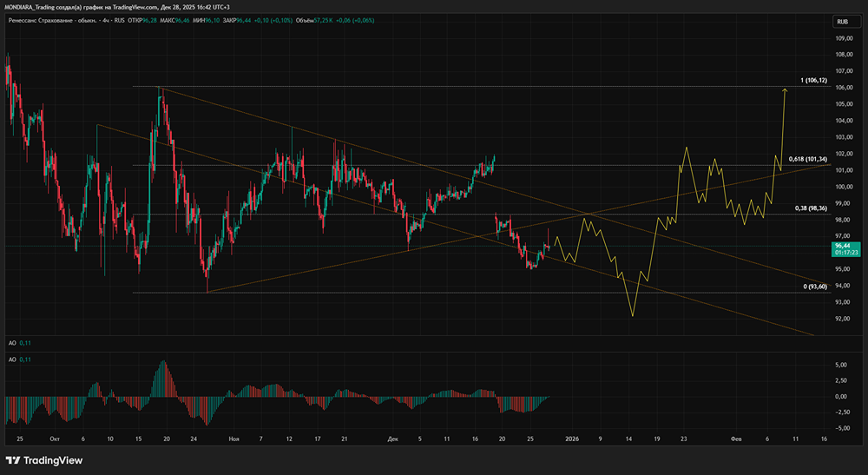
Task: Click the MONDIARA_Trading chart author caption
Action: tap(117, 7)
